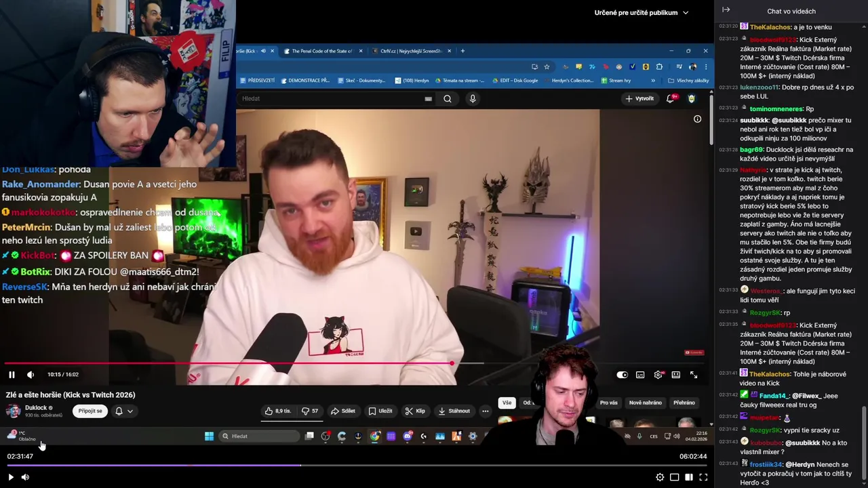Collapse chat with the arrow icon
Image resolution: width=868 pixels, height=488 pixels.
click(x=726, y=10)
